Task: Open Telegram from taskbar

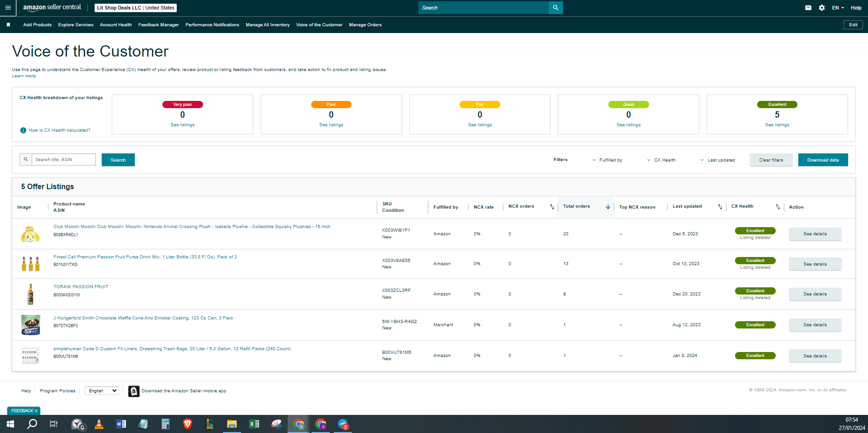Action: click(343, 424)
